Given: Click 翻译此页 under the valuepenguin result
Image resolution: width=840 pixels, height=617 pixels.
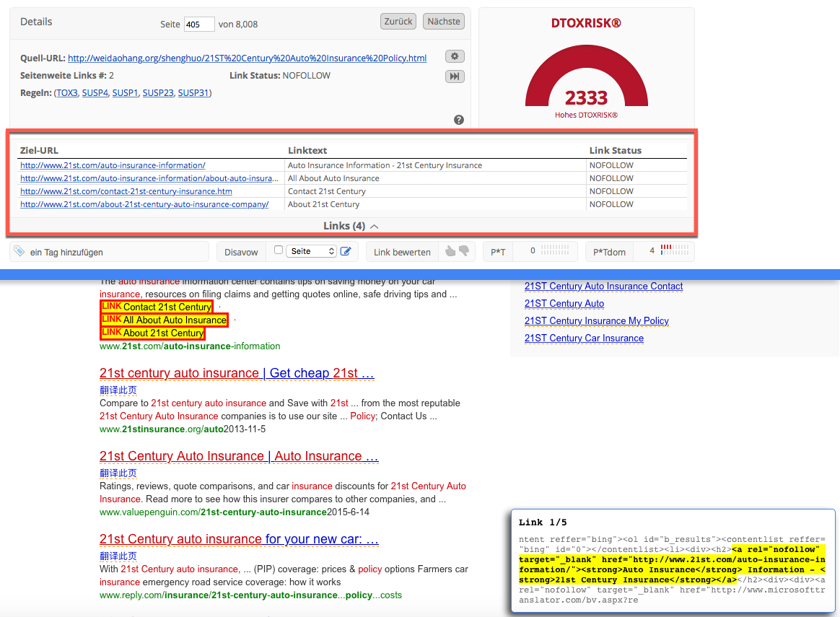Looking at the screenshot, I should click(118, 473).
